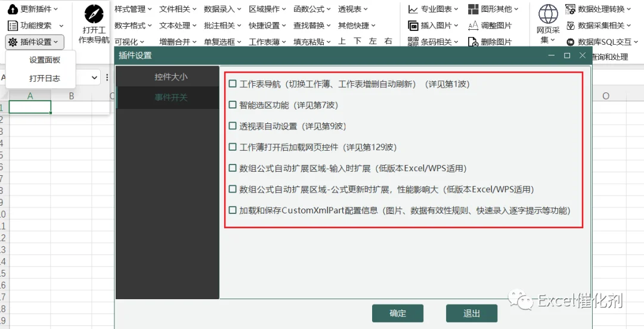Open the 其他快捷 dropdown
The image size is (644, 329).
tap(357, 26)
